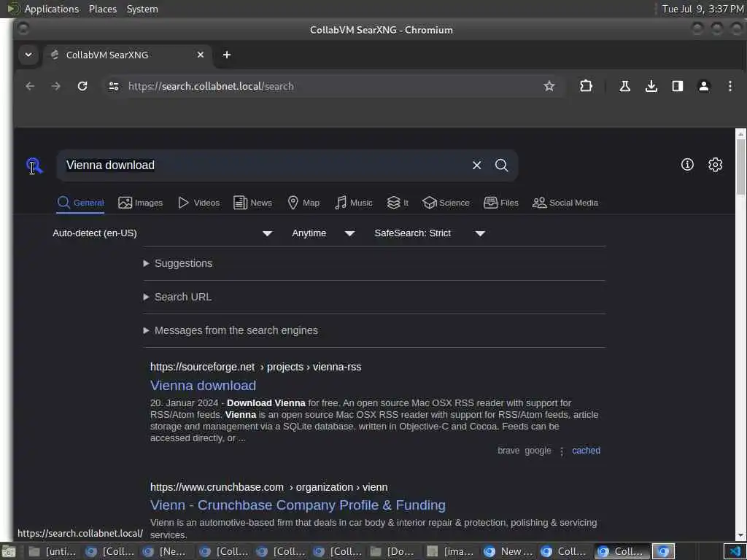Viewport: 747px width, 560px height.
Task: Open the crunchbase.com result URL
Action: 268,487
